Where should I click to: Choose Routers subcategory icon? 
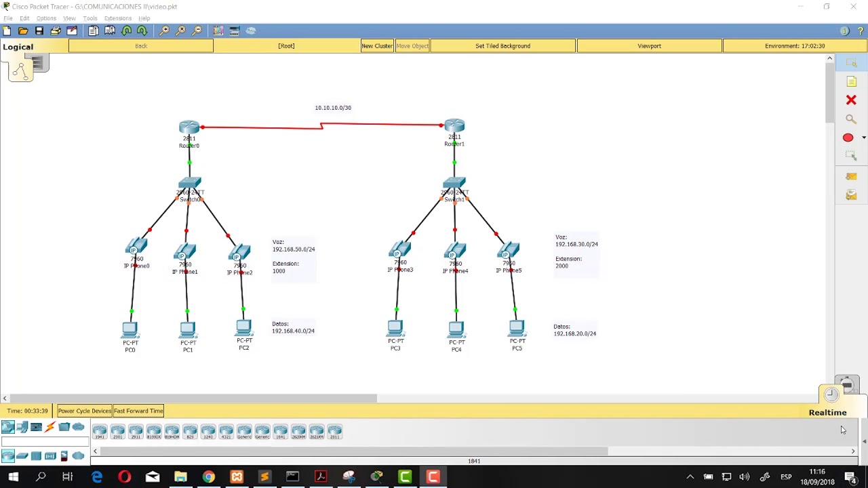point(7,456)
